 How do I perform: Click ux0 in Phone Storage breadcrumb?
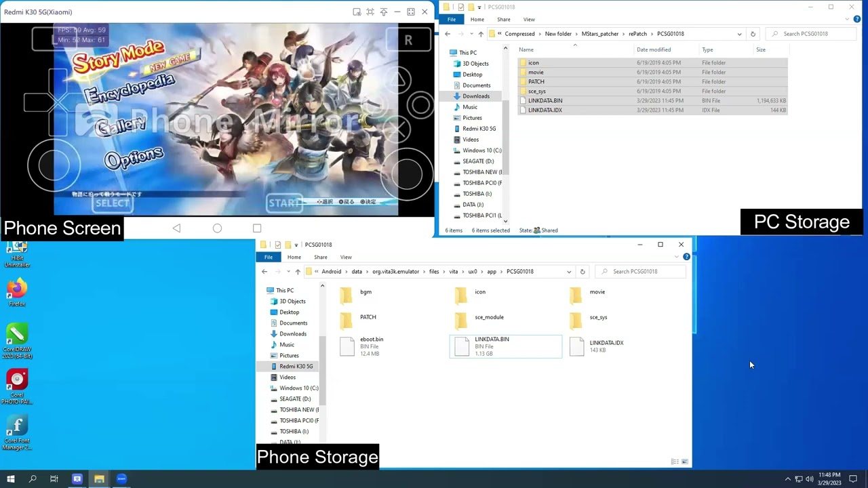click(473, 272)
